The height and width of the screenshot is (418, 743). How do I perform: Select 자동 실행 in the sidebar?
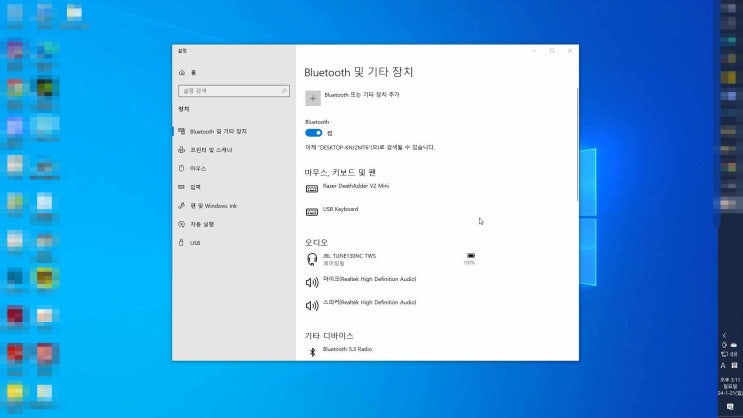[x=201, y=224]
